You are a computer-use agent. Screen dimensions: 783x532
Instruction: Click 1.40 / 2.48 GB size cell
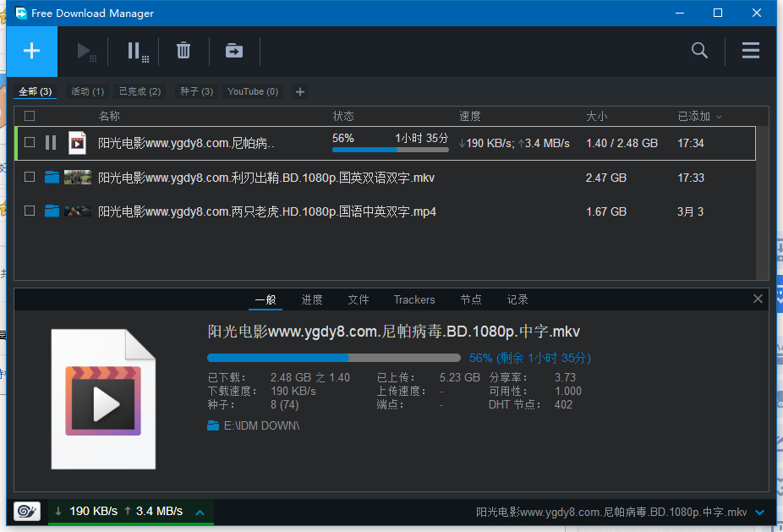pyautogui.click(x=621, y=144)
